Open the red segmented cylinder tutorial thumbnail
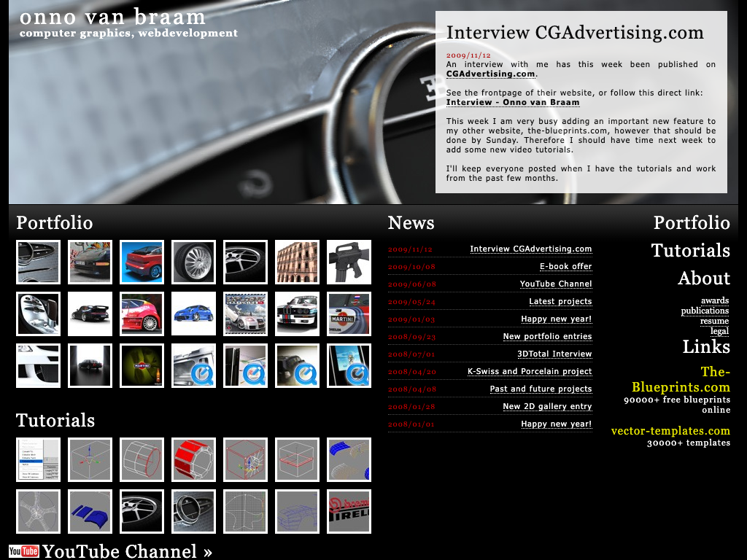The height and width of the screenshot is (560, 747). 194,459
